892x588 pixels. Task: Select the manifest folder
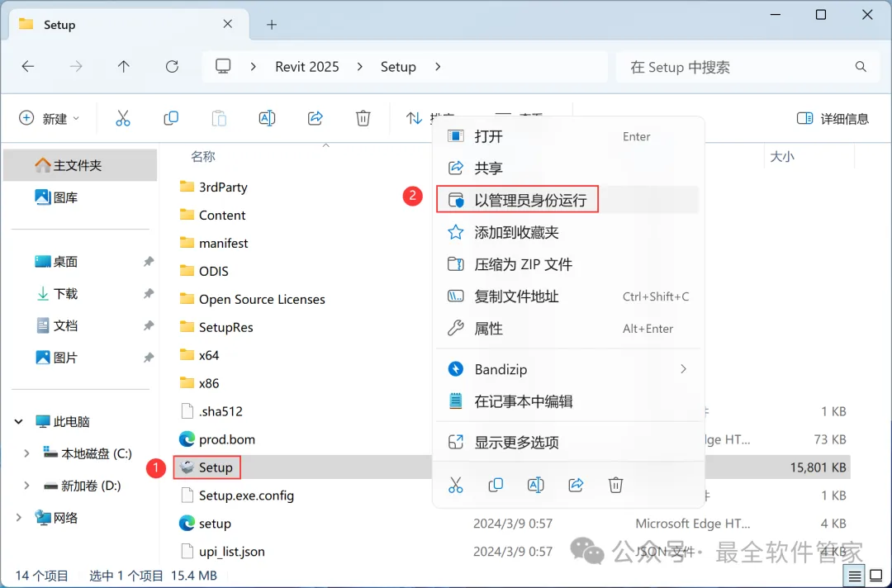(x=214, y=243)
